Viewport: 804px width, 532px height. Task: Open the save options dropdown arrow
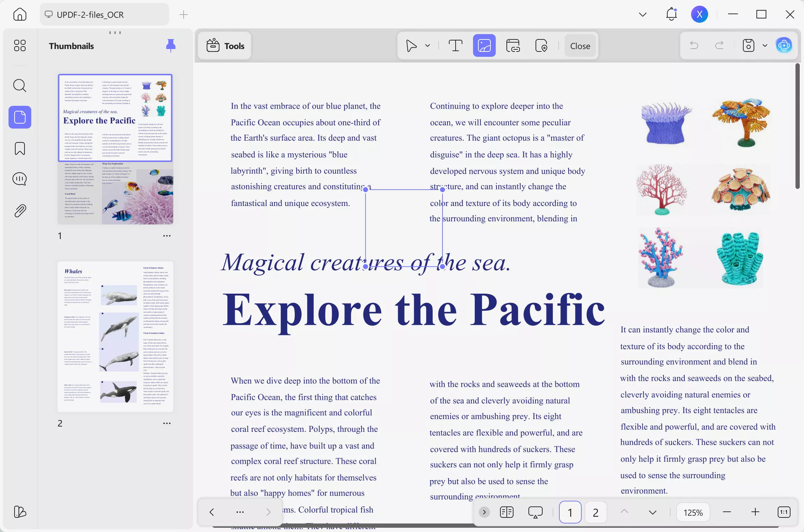pyautogui.click(x=765, y=46)
